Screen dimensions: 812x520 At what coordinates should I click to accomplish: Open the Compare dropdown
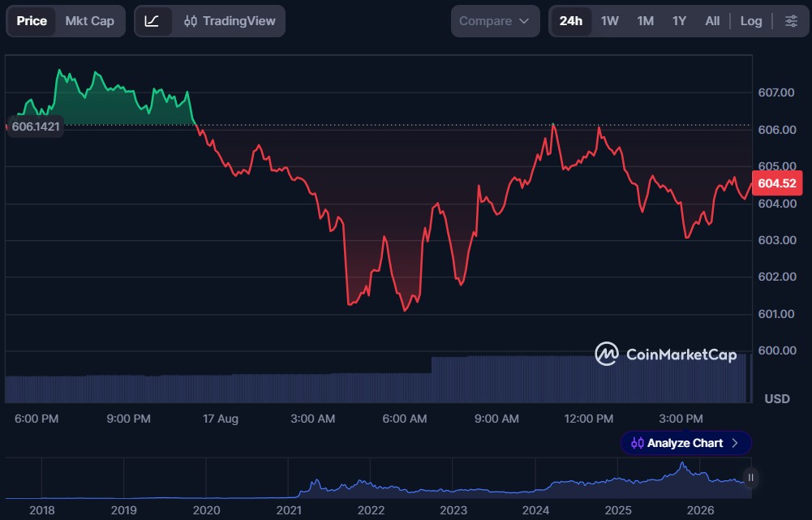[x=495, y=21]
